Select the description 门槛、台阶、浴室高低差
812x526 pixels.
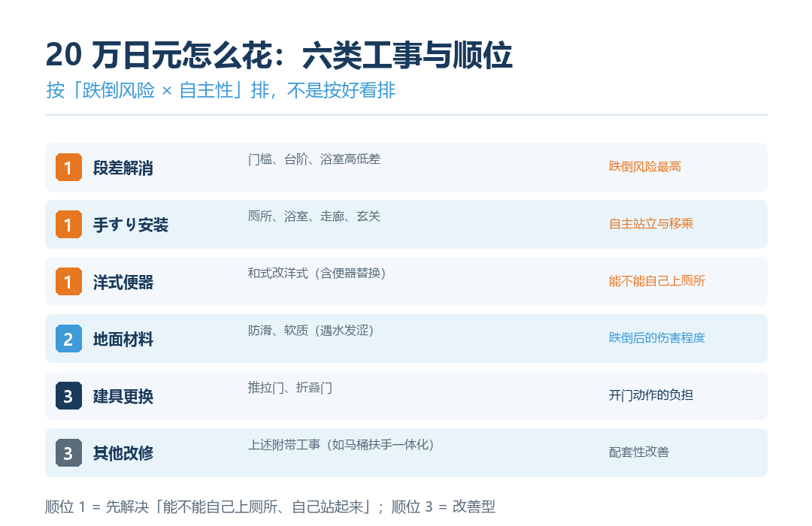314,159
